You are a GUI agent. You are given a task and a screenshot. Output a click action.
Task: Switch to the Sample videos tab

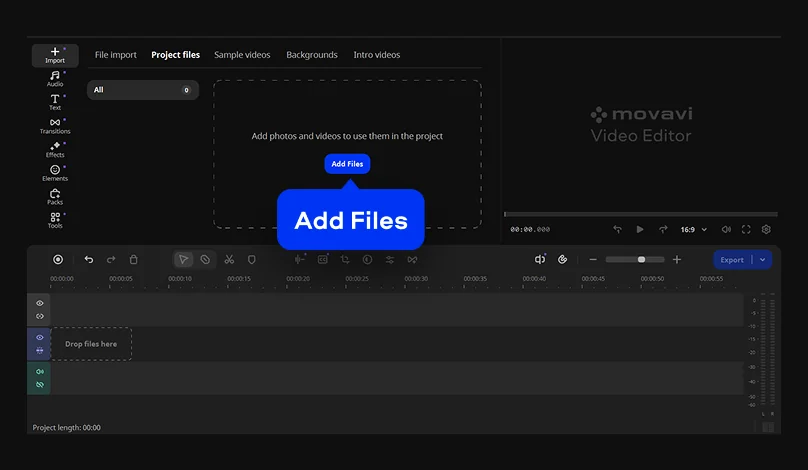click(x=242, y=55)
